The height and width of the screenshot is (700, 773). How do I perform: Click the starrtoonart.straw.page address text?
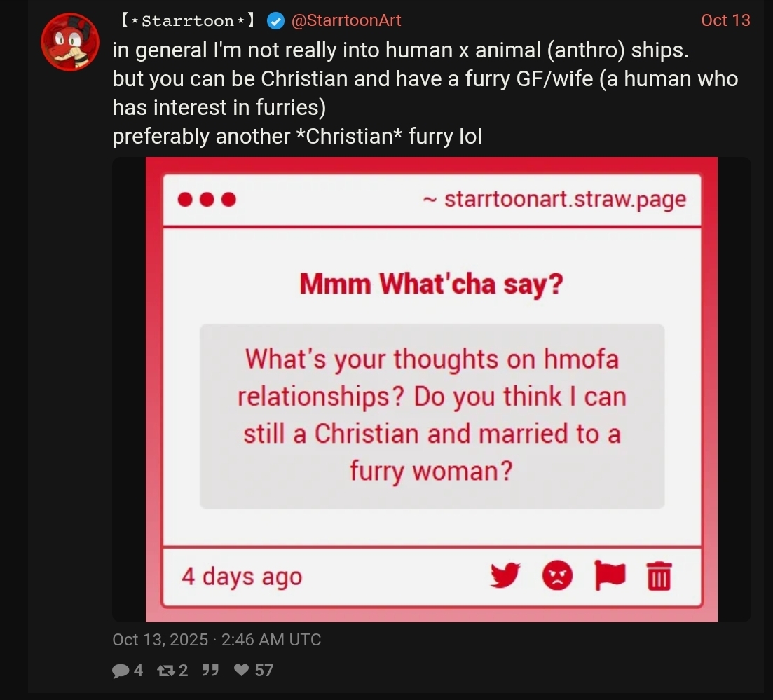pos(565,199)
